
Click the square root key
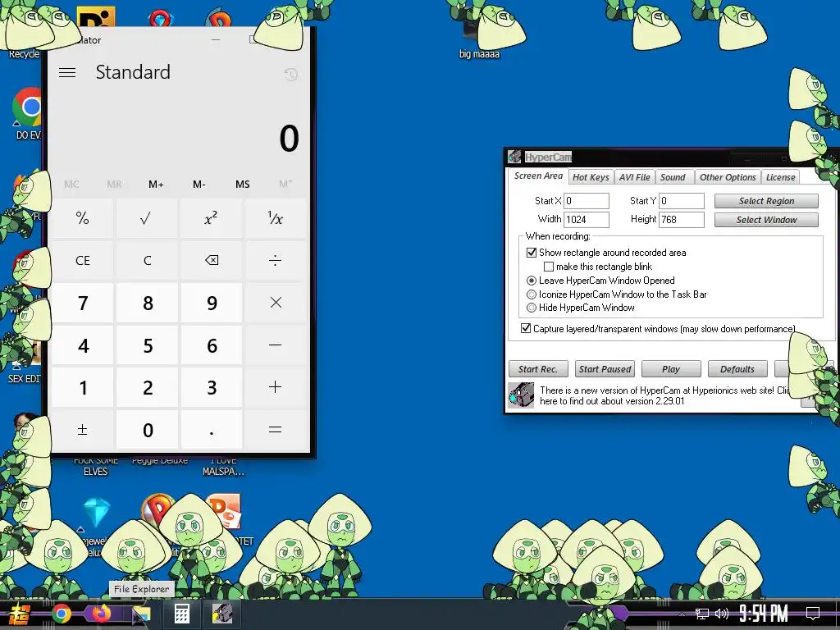coord(147,218)
